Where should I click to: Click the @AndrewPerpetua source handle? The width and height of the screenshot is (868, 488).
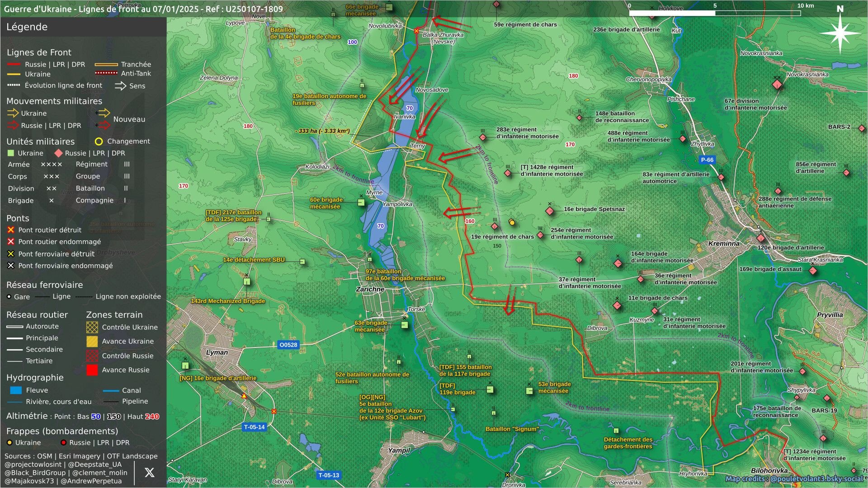(x=91, y=481)
